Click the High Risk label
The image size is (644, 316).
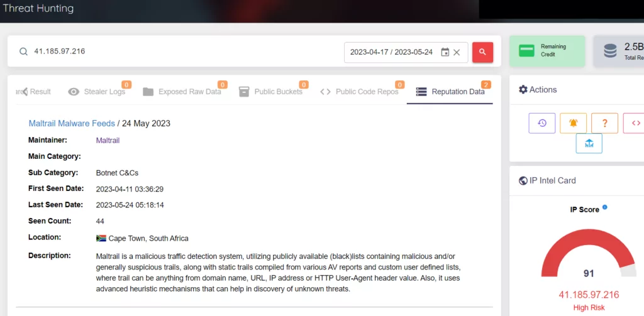(x=589, y=307)
